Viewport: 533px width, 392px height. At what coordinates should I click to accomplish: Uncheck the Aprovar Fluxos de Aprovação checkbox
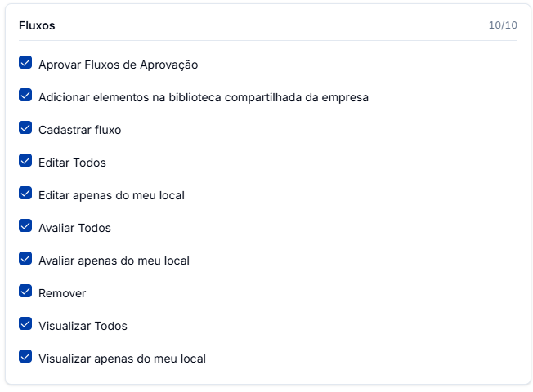tap(25, 63)
